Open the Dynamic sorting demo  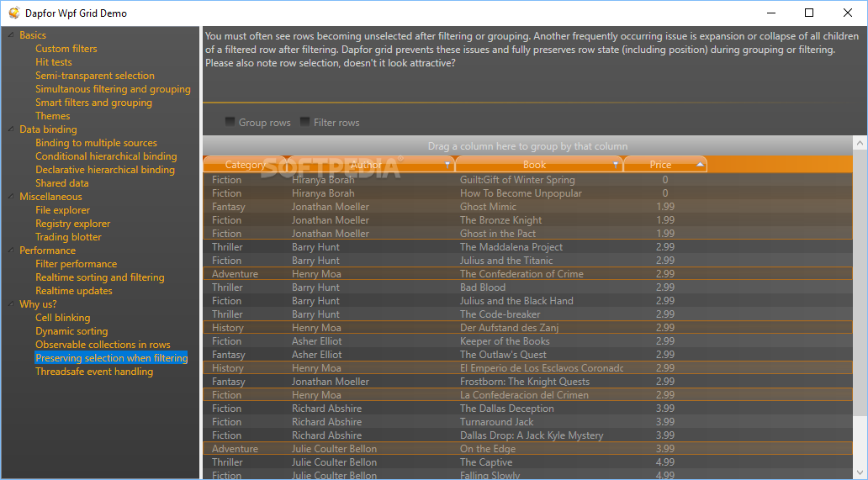[x=71, y=330]
